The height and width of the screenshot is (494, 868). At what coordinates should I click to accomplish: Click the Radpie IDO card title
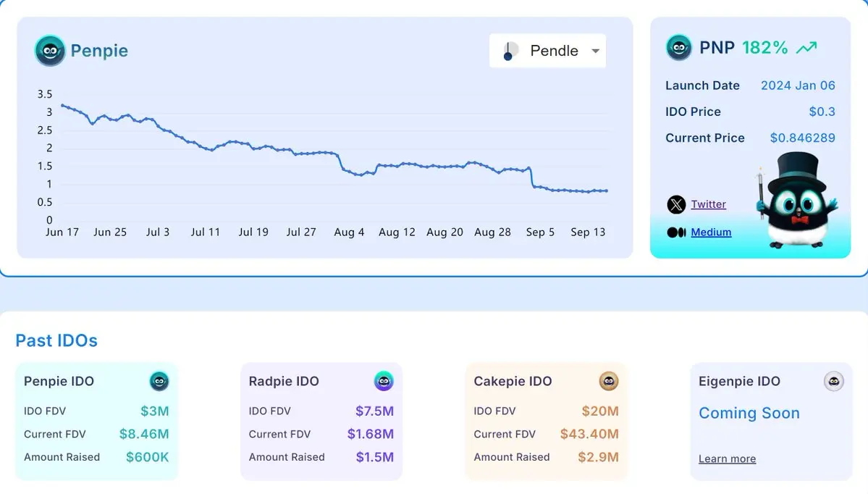[x=284, y=382]
